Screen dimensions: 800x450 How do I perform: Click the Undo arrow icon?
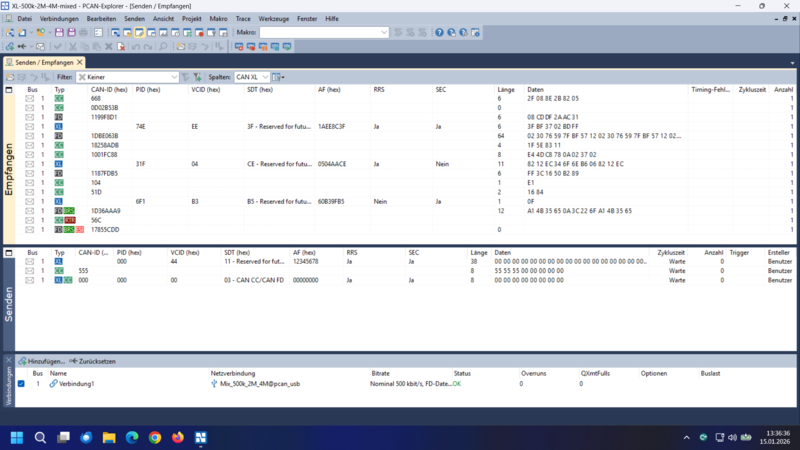(x=136, y=46)
